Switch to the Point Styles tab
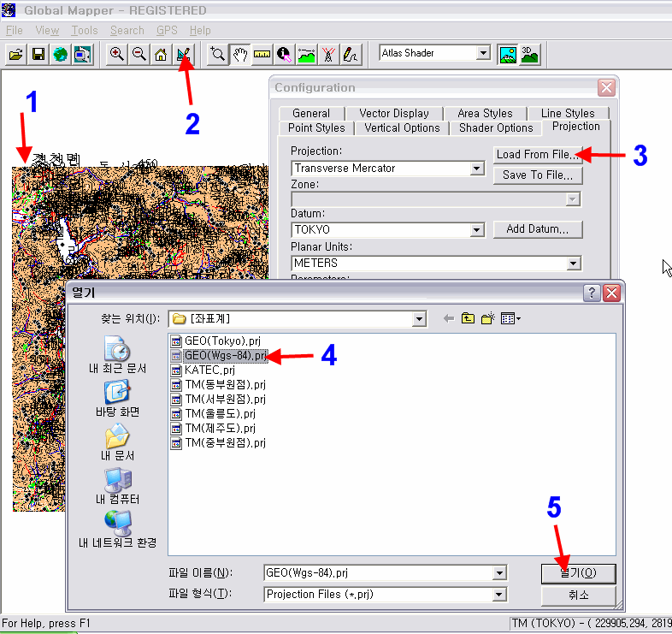This screenshot has width=672, height=634. 316,127
